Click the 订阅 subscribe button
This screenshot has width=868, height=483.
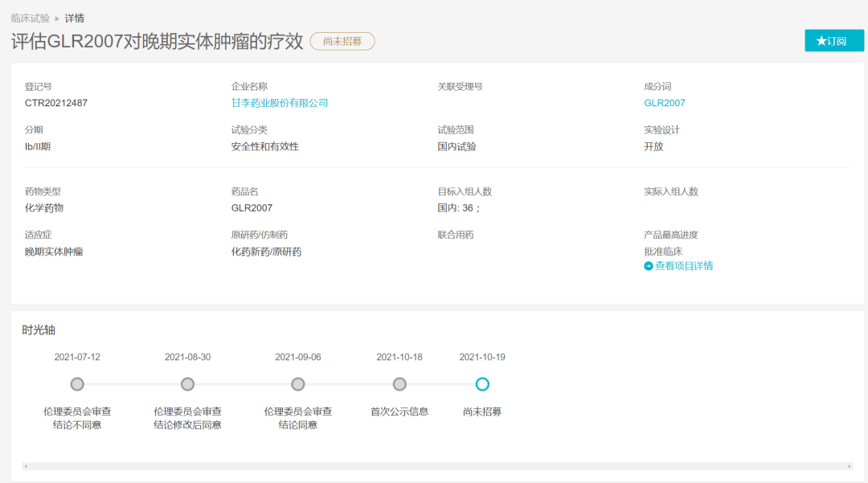click(833, 41)
